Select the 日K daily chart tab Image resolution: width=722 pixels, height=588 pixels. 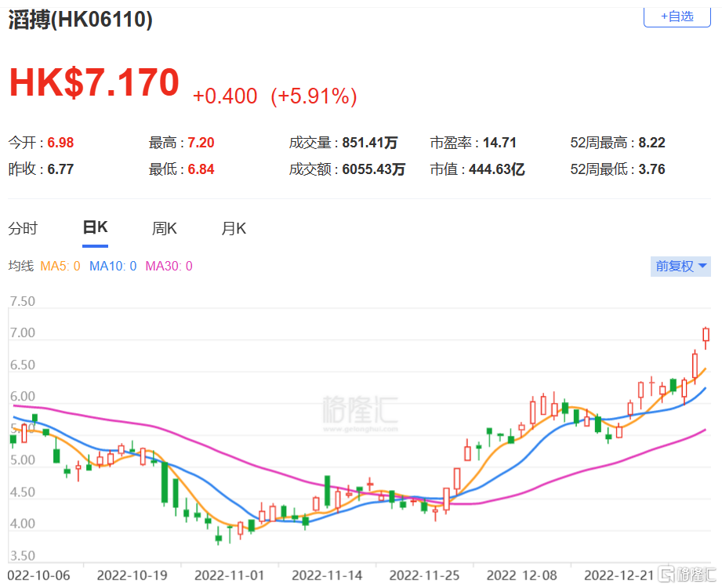pos(96,227)
